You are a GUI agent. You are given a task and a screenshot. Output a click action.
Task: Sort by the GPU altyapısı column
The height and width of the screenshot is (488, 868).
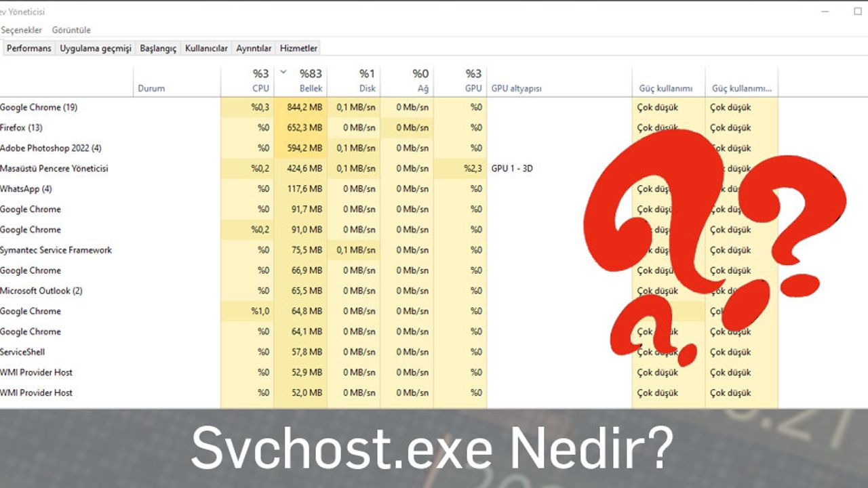click(559, 81)
